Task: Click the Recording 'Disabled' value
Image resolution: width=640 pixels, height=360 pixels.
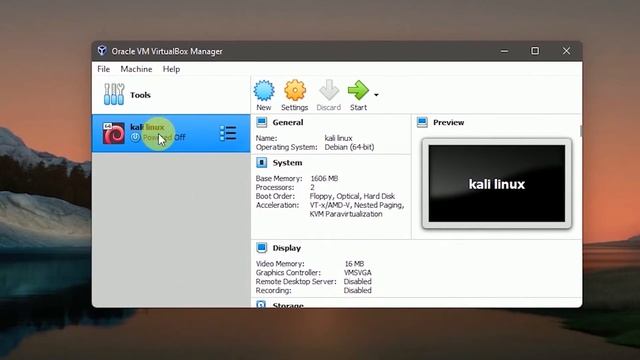Action: click(358, 291)
